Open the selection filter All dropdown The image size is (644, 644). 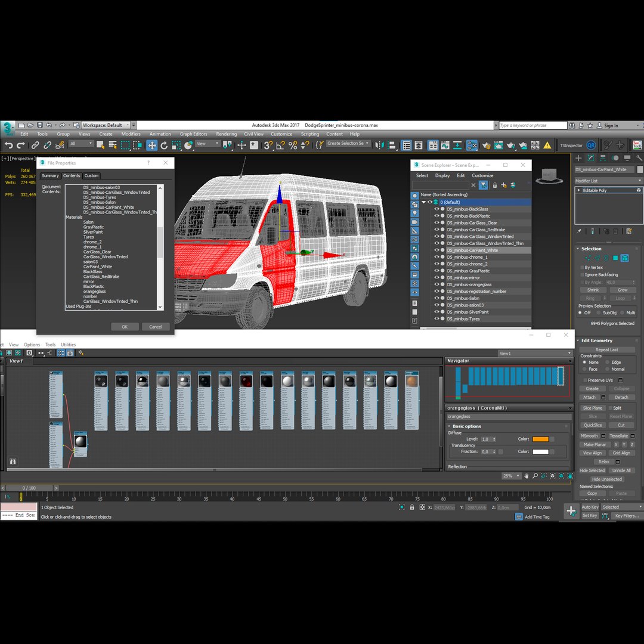click(x=81, y=144)
